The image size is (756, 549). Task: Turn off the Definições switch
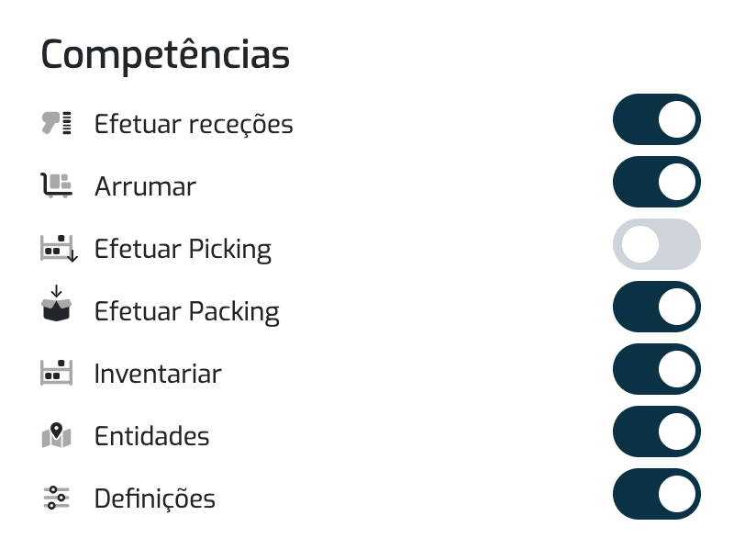click(x=657, y=494)
